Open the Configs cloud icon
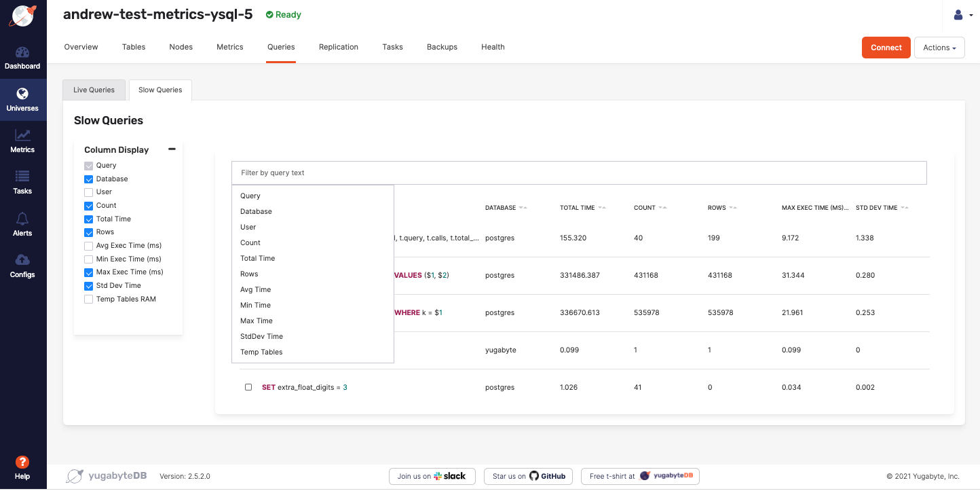The image size is (980, 491). click(22, 260)
